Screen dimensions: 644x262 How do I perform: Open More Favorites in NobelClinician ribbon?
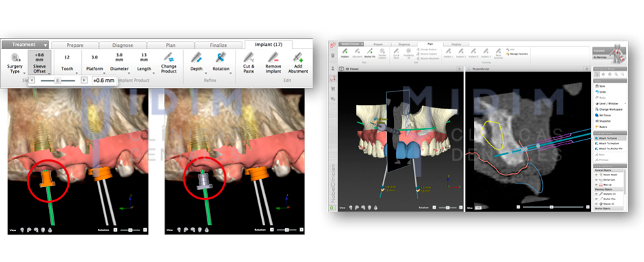[x=499, y=54]
